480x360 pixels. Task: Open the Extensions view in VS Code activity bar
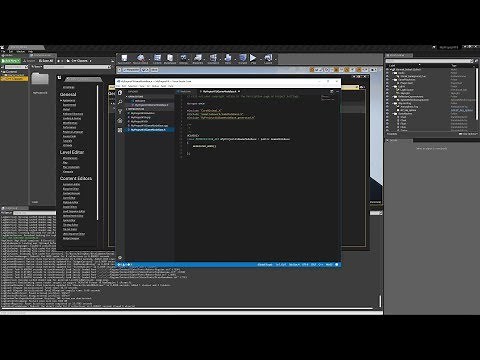click(120, 130)
